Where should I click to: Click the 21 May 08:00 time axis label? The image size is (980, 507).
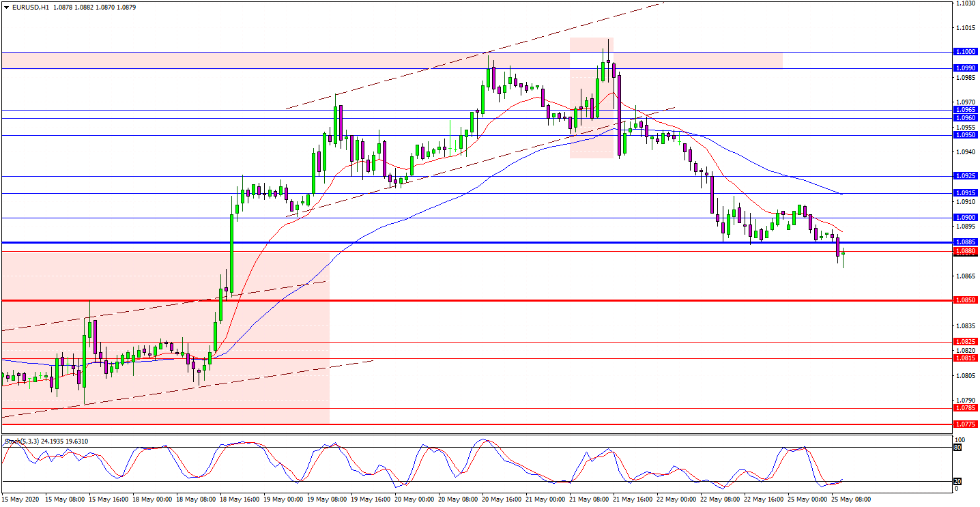(x=589, y=499)
